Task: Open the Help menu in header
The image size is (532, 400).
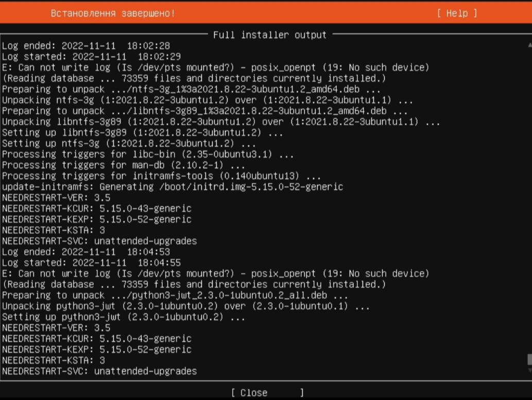Action: pos(457,13)
